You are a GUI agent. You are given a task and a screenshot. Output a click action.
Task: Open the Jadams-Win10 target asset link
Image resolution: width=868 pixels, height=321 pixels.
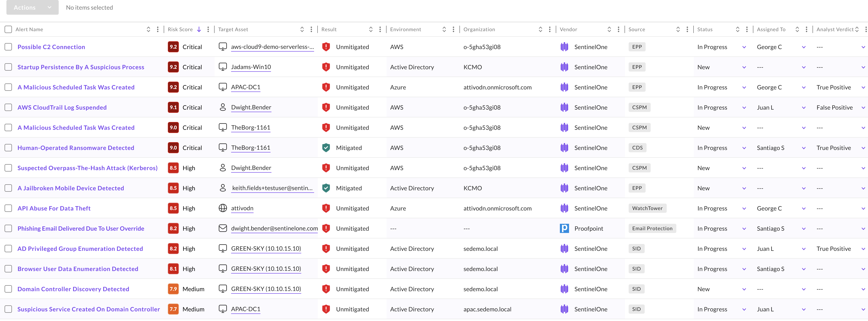(251, 67)
